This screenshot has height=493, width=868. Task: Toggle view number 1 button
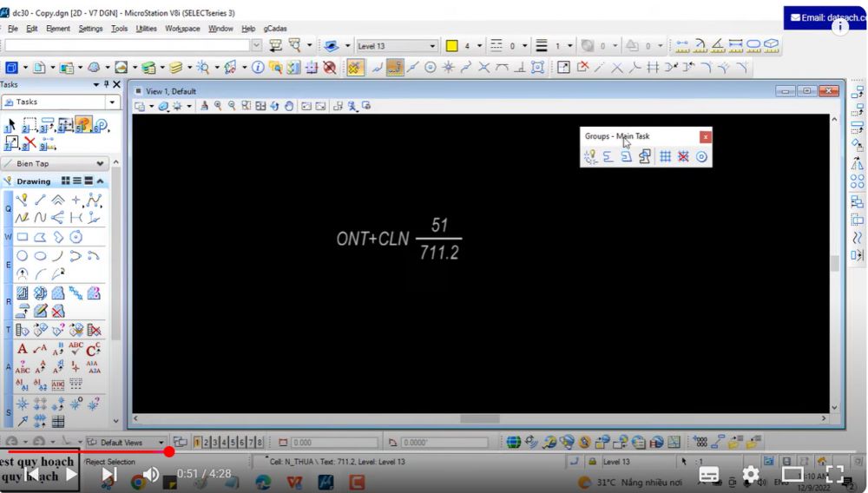[x=197, y=443]
